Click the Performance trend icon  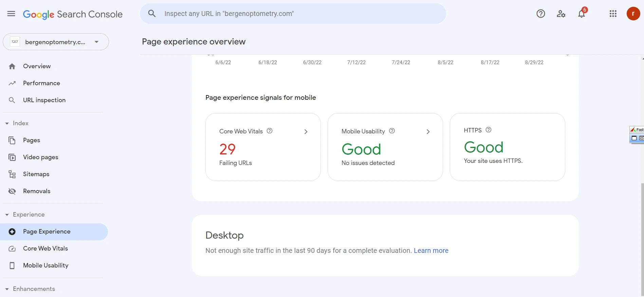pyautogui.click(x=12, y=83)
